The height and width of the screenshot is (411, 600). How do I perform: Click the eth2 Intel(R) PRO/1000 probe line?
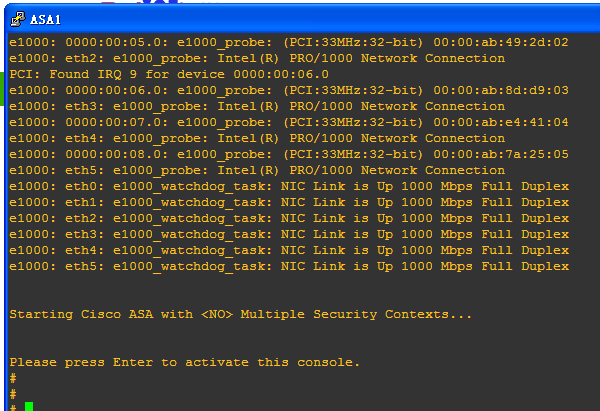257,58
